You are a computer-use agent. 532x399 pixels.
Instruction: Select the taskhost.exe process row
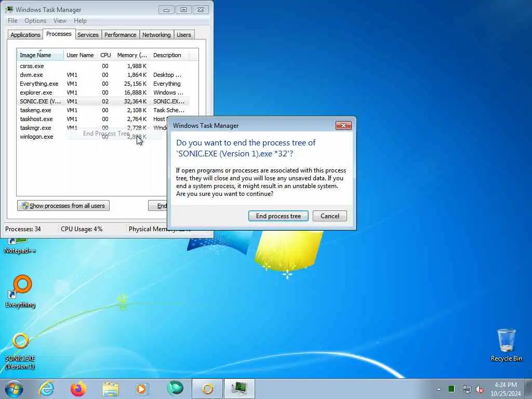pyautogui.click(x=92, y=119)
